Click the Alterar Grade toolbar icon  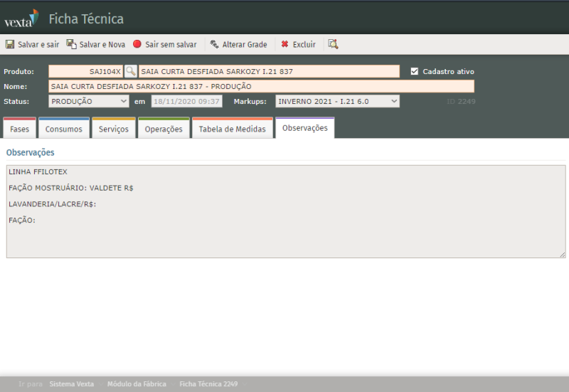pos(214,44)
